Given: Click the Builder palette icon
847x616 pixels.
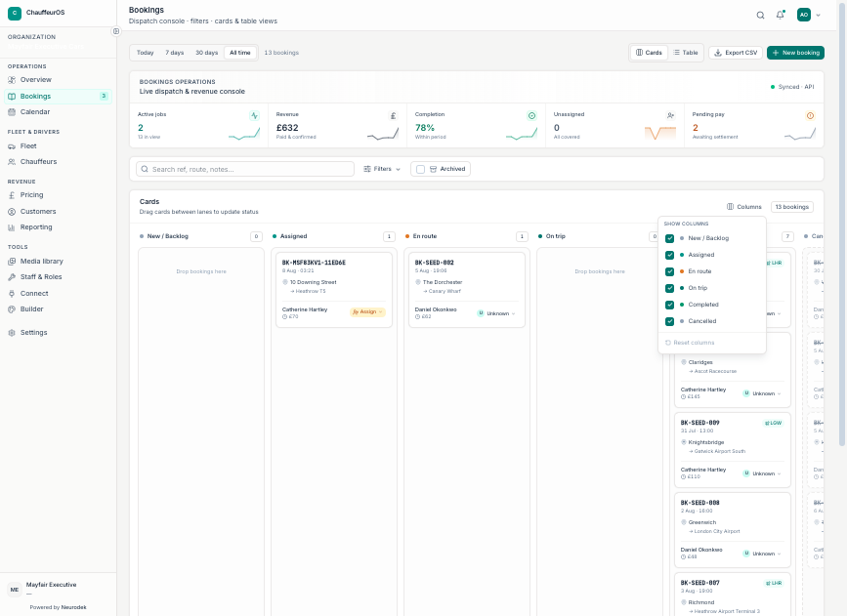Looking at the screenshot, I should click(12, 309).
